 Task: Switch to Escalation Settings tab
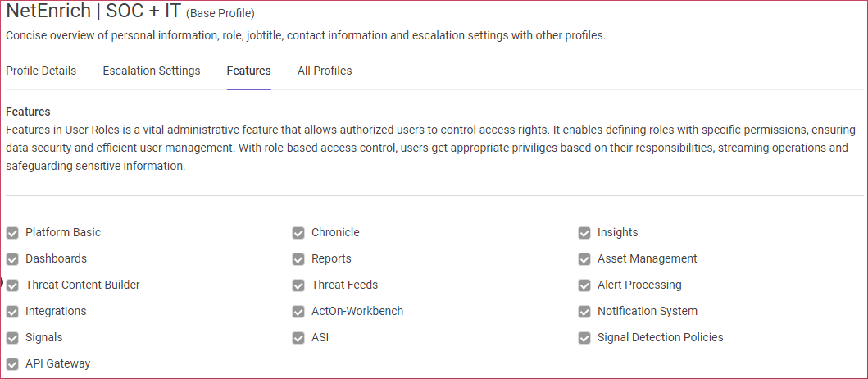click(x=152, y=71)
